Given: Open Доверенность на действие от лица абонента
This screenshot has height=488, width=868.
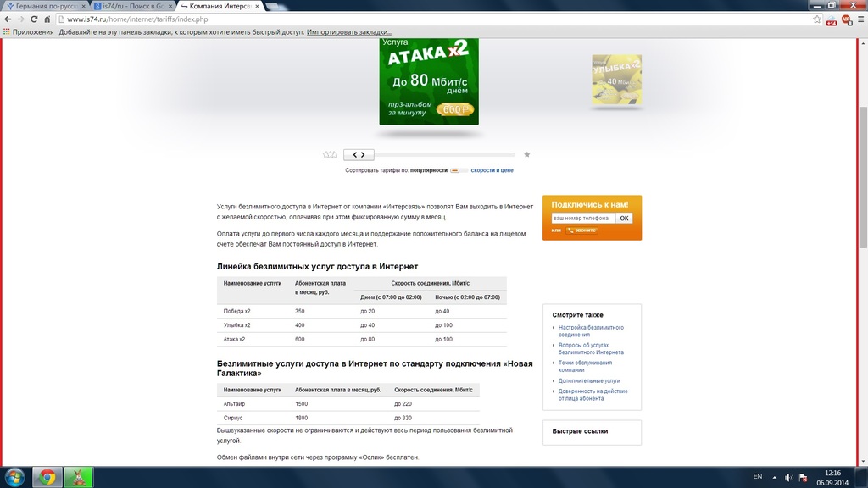Looking at the screenshot, I should [593, 395].
